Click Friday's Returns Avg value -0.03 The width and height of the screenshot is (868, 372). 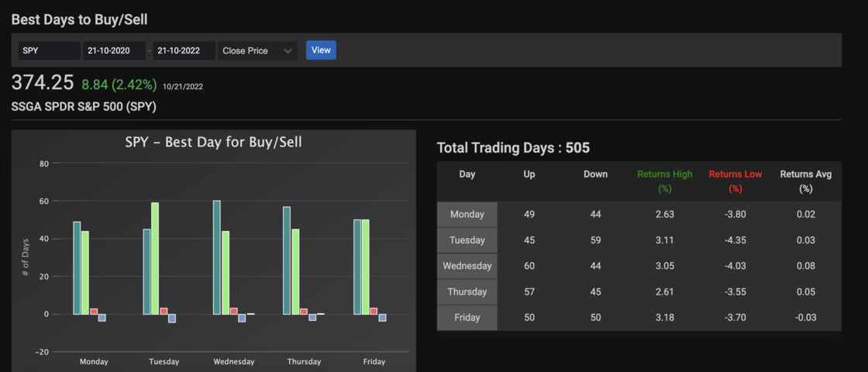click(x=806, y=318)
